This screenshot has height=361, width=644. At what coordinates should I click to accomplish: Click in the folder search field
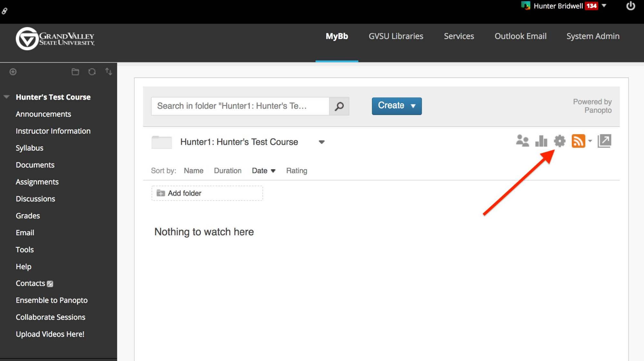click(x=240, y=106)
